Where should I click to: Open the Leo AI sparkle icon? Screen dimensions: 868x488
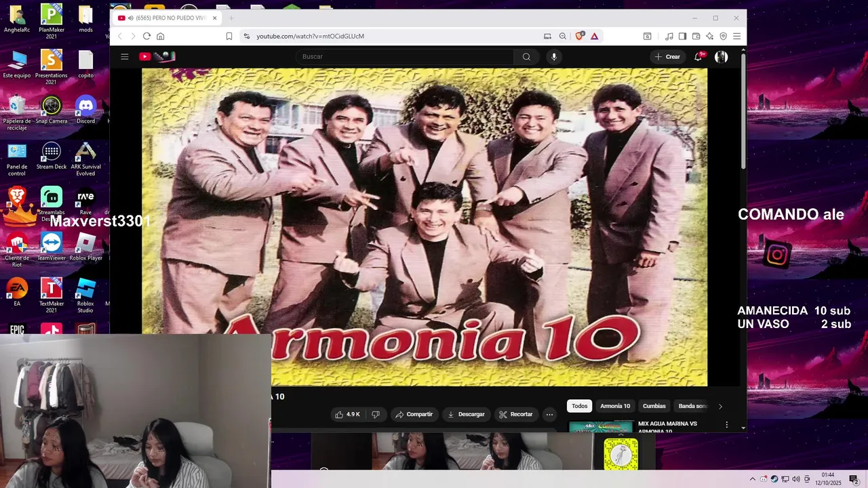click(x=710, y=36)
